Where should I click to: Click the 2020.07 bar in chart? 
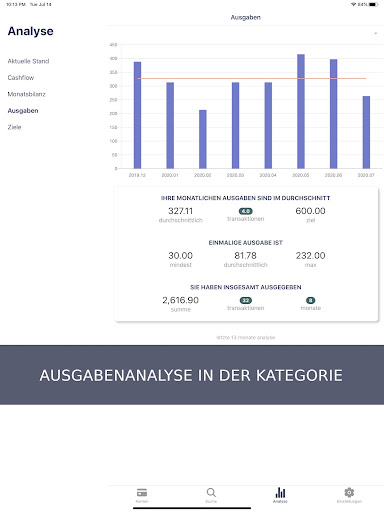tap(366, 132)
